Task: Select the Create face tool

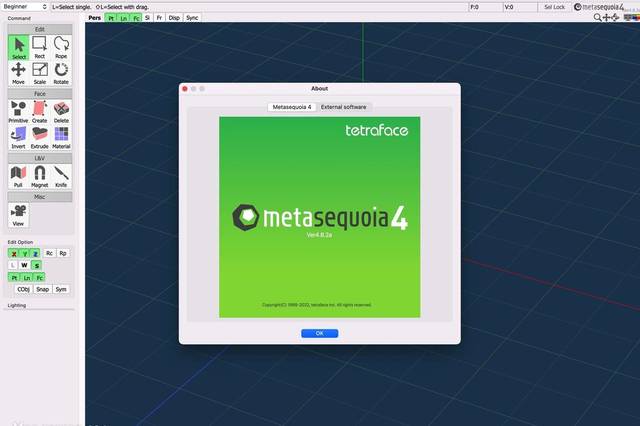Action: click(x=40, y=112)
